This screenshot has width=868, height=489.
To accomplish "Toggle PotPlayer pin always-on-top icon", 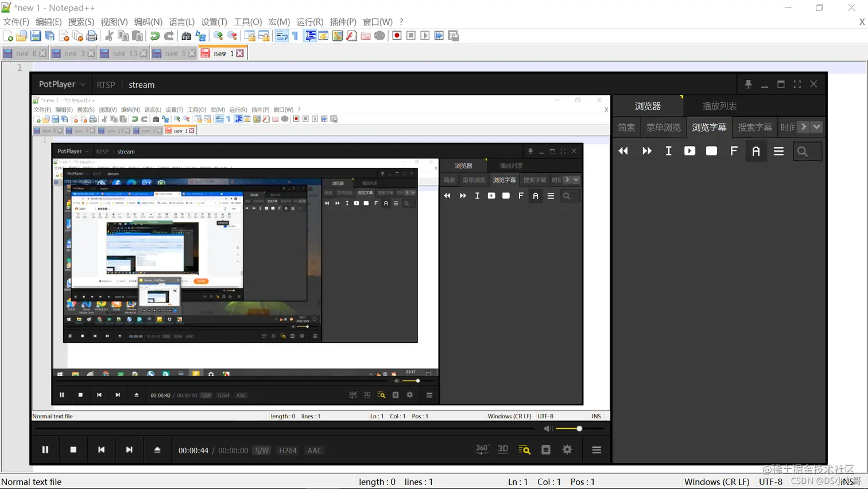I will (x=748, y=84).
